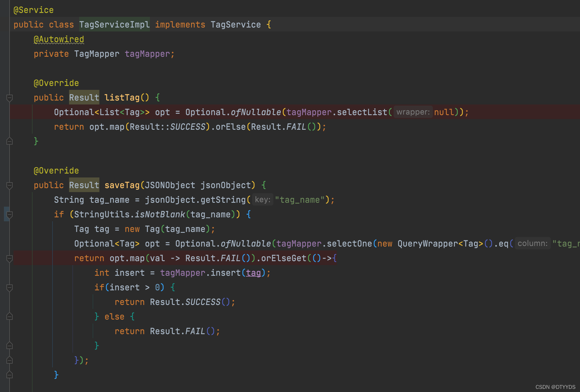Click the 'int insert' variable declaration
The image size is (580, 392).
tap(119, 273)
